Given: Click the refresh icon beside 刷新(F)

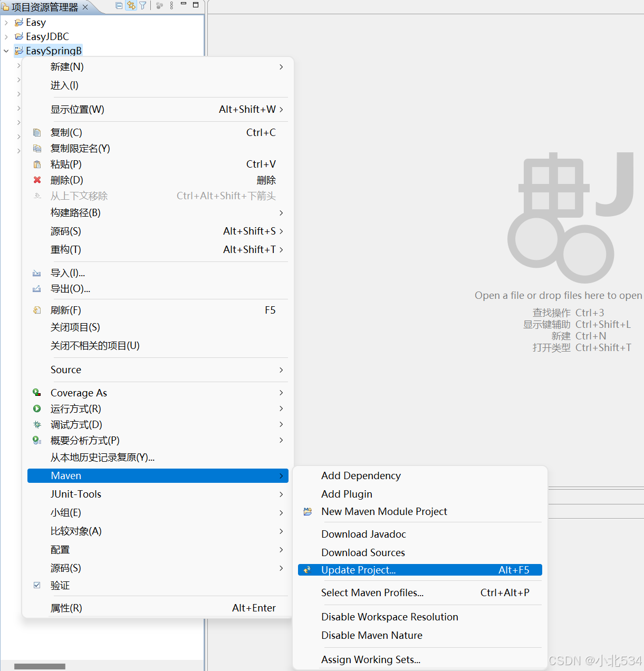Looking at the screenshot, I should [37, 310].
